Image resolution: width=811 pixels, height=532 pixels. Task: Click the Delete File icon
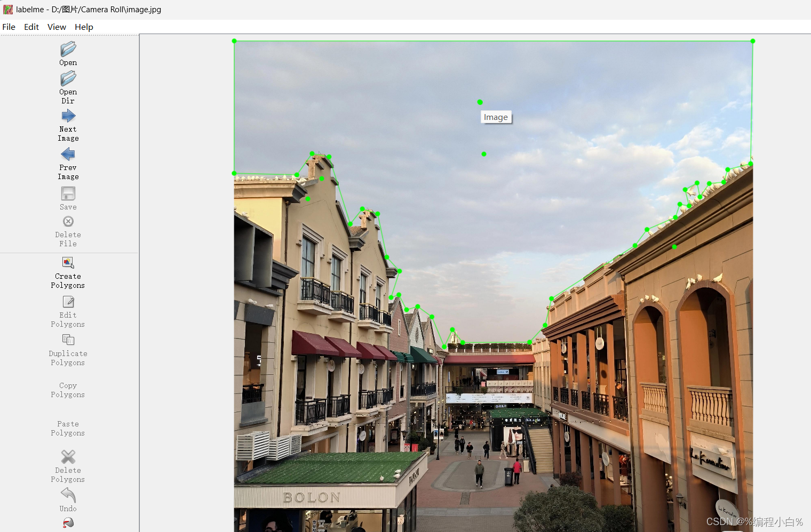(x=68, y=221)
